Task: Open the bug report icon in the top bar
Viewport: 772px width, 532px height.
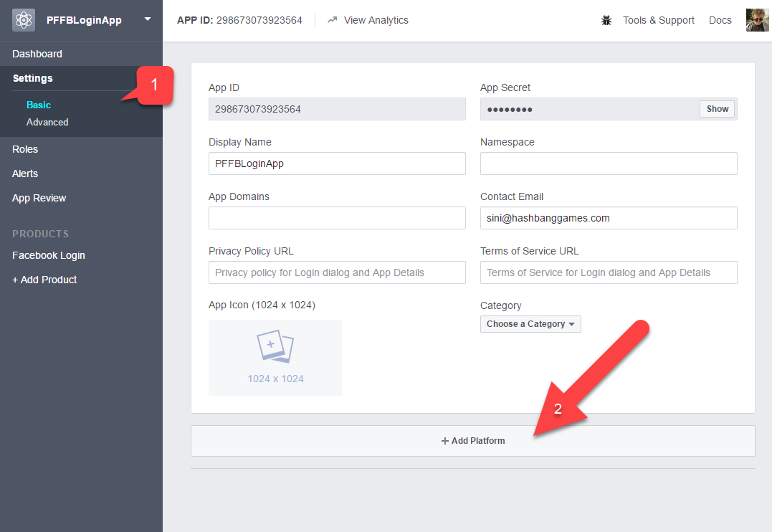Action: point(606,20)
